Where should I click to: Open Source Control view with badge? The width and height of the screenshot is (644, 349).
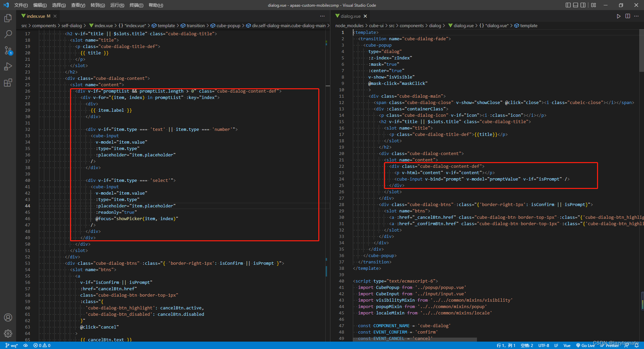click(8, 50)
